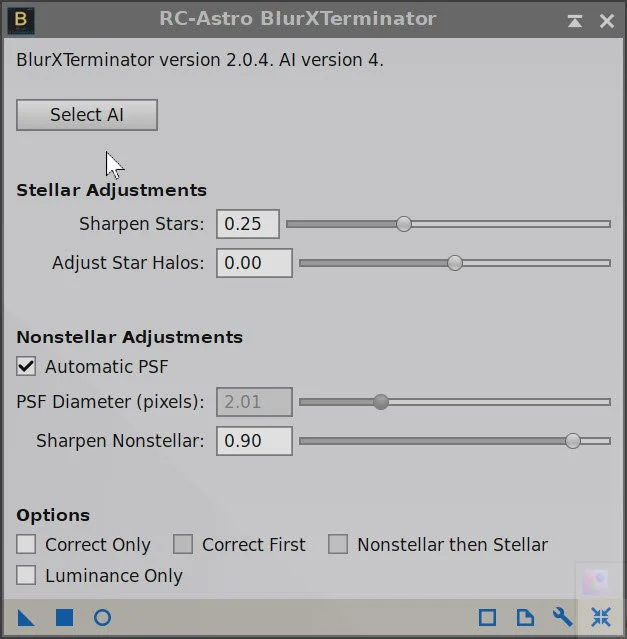Enable the Correct Only checkbox
The image size is (627, 639).
click(x=26, y=544)
